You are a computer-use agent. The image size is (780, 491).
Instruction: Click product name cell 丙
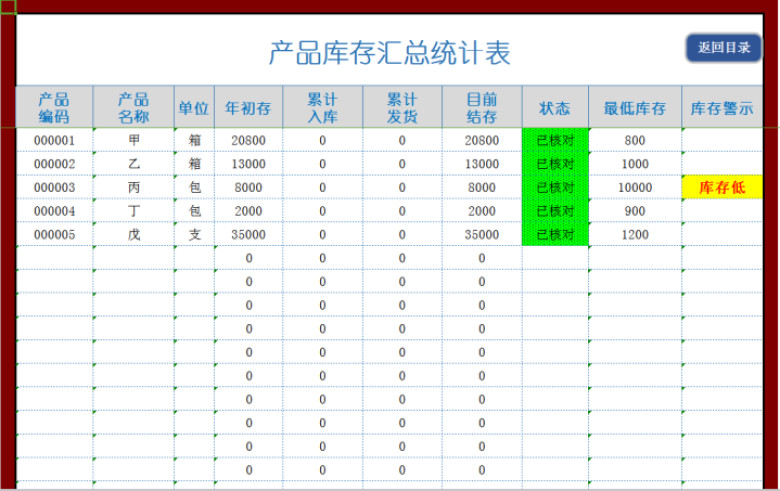pyautogui.click(x=133, y=188)
